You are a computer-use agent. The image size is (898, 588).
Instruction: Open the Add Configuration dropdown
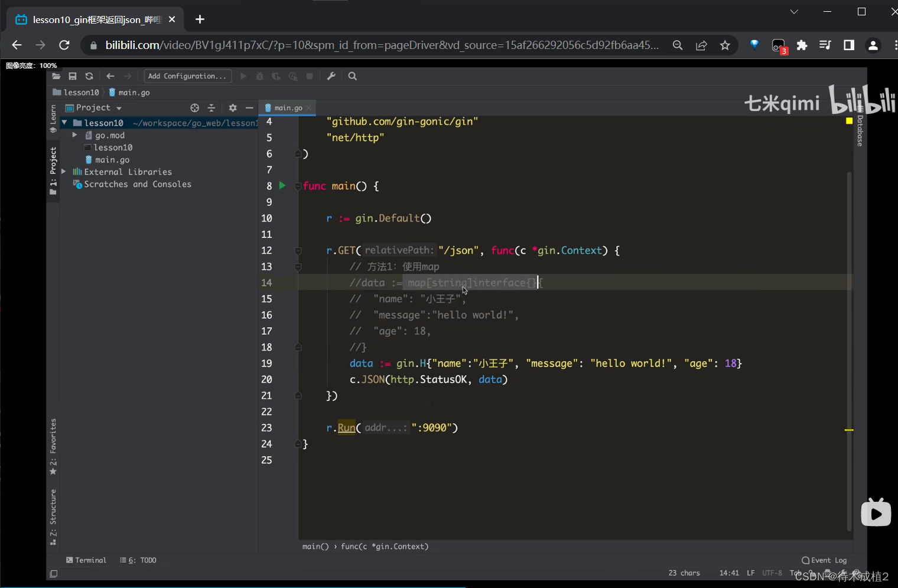point(187,76)
